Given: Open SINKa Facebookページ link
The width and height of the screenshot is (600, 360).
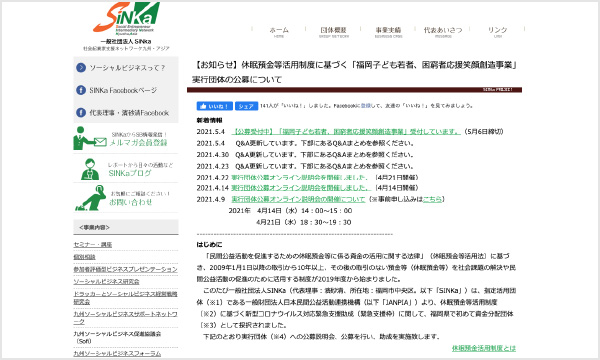Looking at the screenshot, I should click(x=123, y=90).
